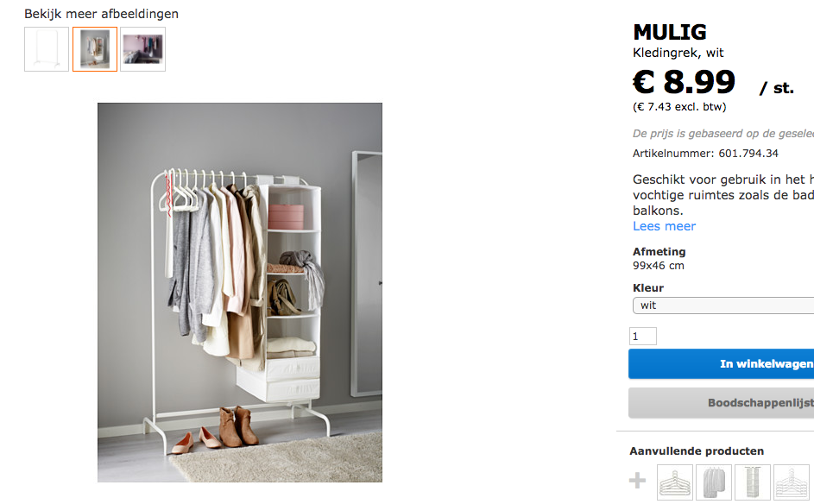
Task: Click the MULIG product title
Action: pos(670,32)
